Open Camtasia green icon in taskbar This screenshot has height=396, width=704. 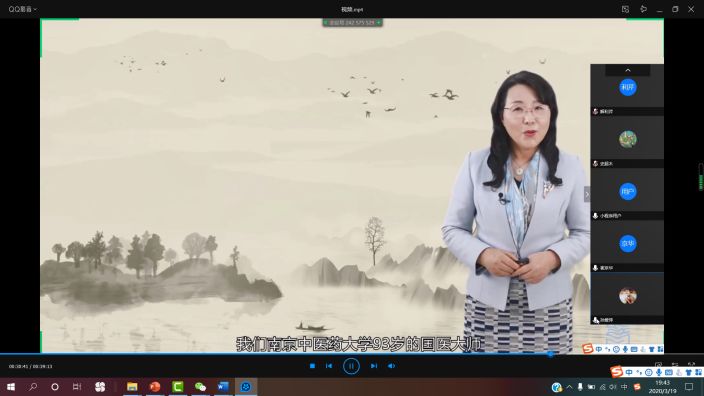coord(178,387)
